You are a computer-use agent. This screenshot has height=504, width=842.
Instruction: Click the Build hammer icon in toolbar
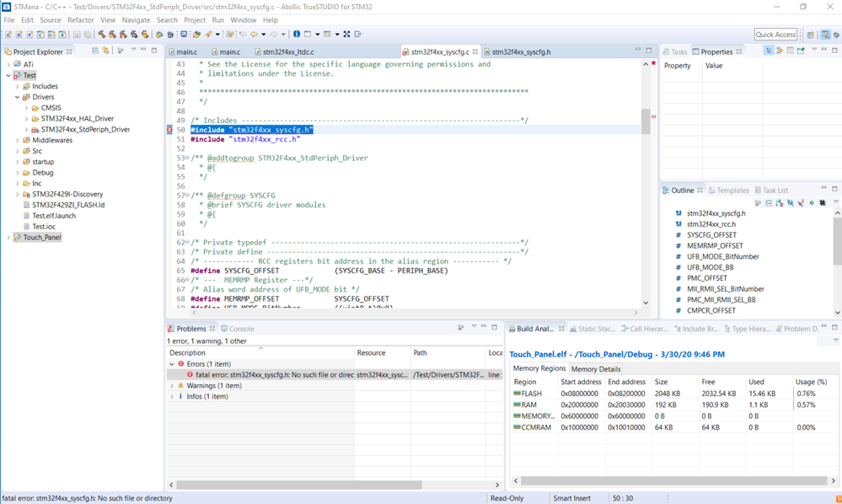pyautogui.click(x=102, y=35)
